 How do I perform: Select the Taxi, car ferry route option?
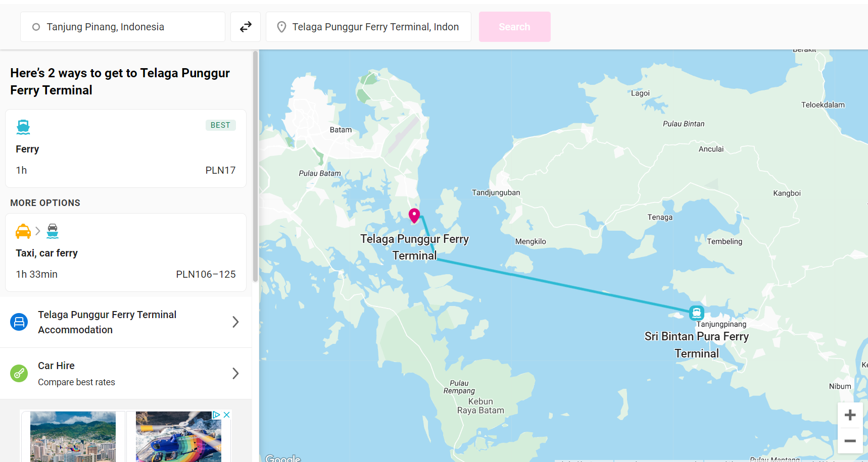[126, 253]
